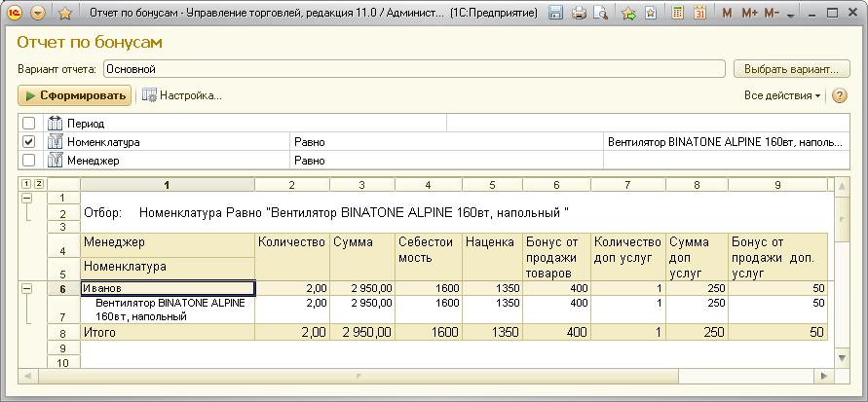This screenshot has height=402, width=868.
Task: Click Выбрать вариант button
Action: click(792, 69)
